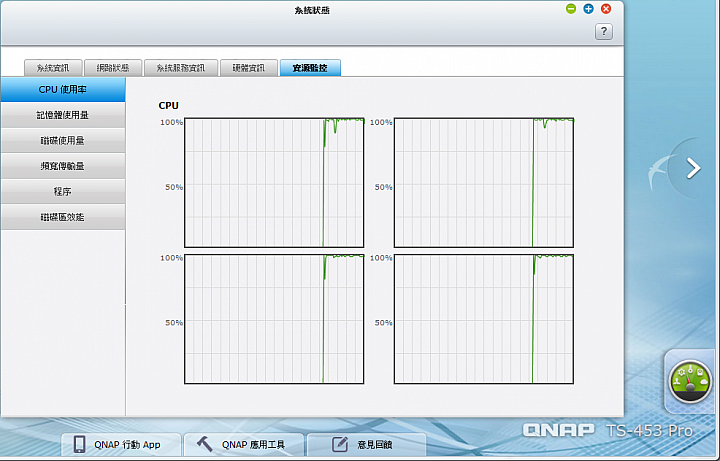The height and width of the screenshot is (461, 720).
Task: Click the 系統狀態 window title
Action: tap(312, 10)
